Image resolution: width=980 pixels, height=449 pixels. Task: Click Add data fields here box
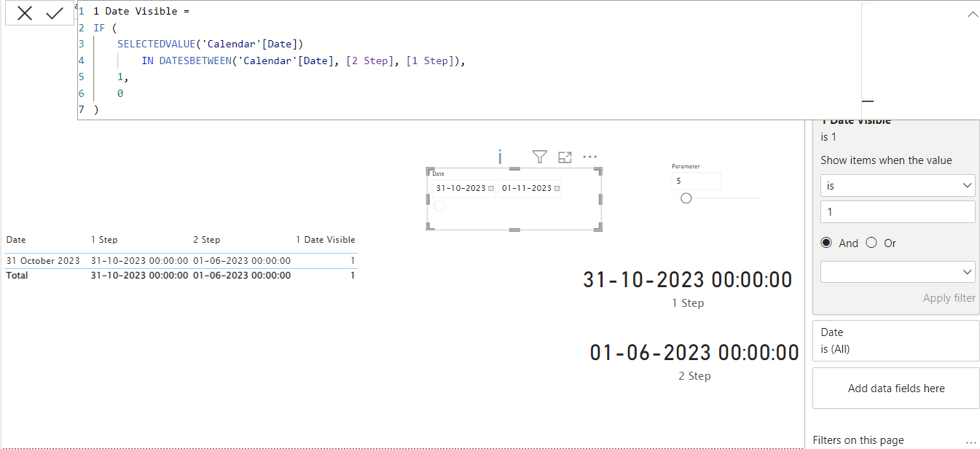(895, 389)
